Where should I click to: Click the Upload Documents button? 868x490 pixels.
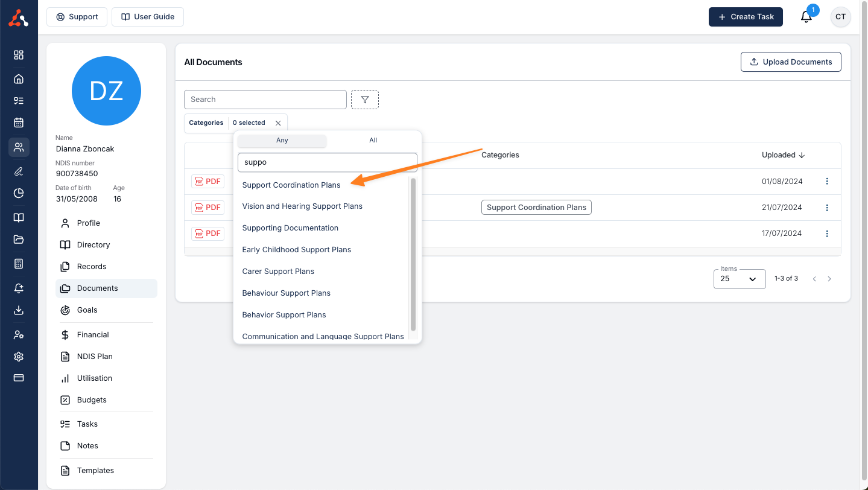pos(790,62)
